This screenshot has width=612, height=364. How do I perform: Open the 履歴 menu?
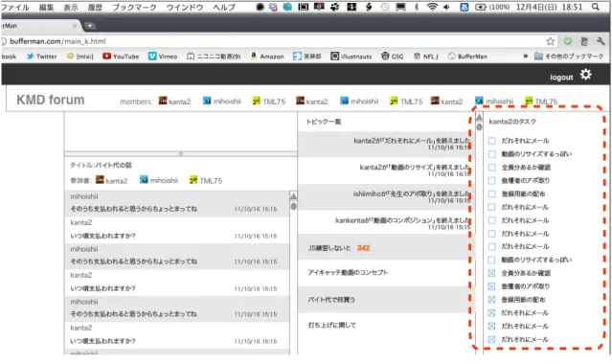tap(95, 7)
